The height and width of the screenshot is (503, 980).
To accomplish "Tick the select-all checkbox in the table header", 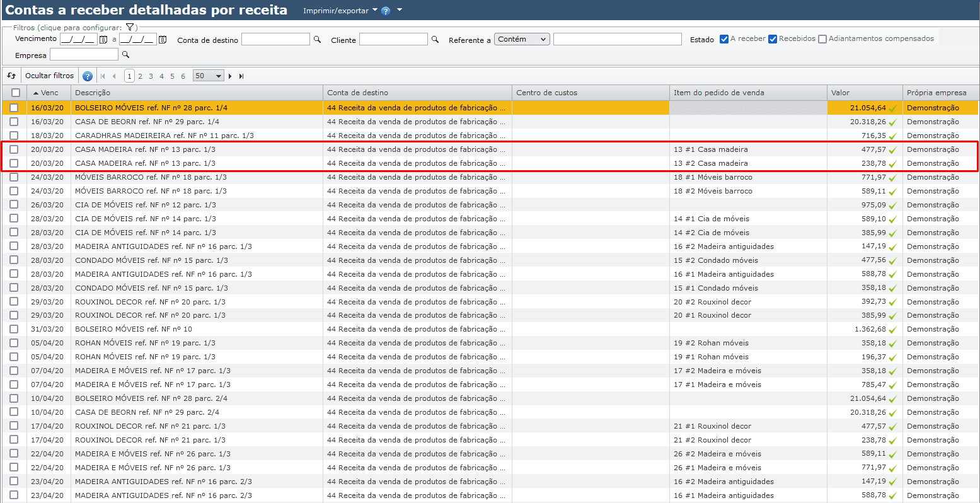I will point(16,93).
